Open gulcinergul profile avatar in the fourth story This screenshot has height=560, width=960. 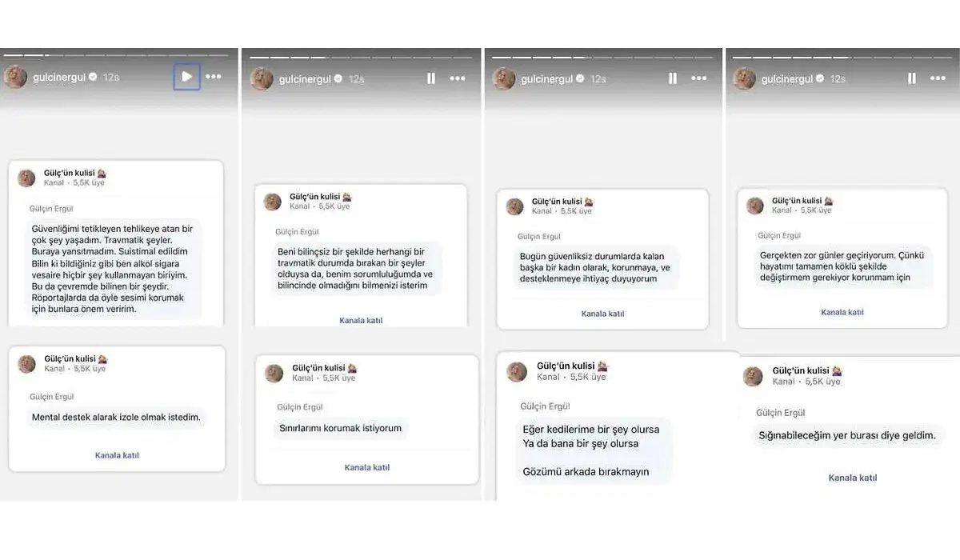pyautogui.click(x=744, y=78)
